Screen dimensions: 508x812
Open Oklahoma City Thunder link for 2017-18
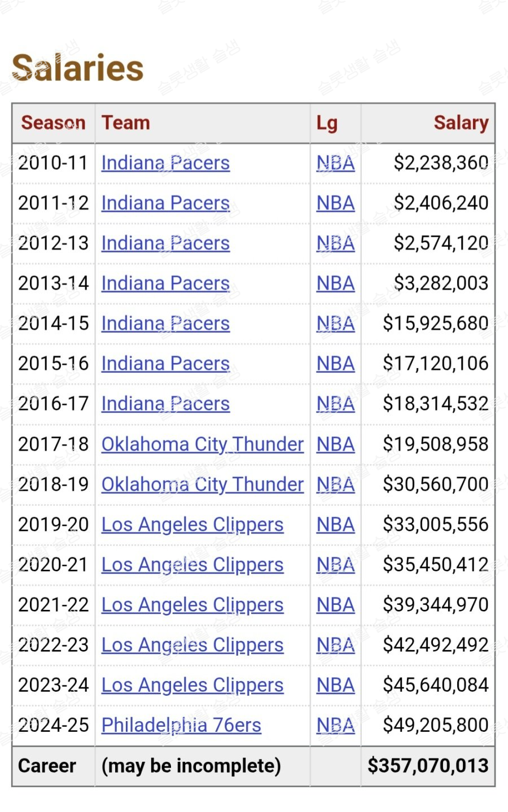[202, 444]
